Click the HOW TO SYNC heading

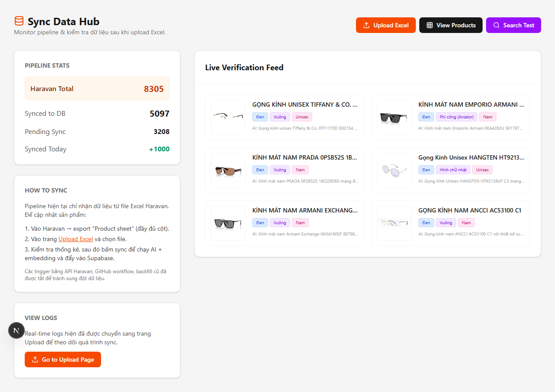[46, 190]
